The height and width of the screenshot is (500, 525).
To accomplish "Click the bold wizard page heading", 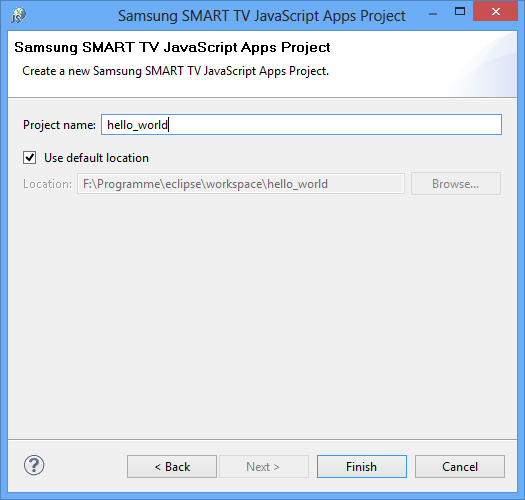I will coord(172,47).
